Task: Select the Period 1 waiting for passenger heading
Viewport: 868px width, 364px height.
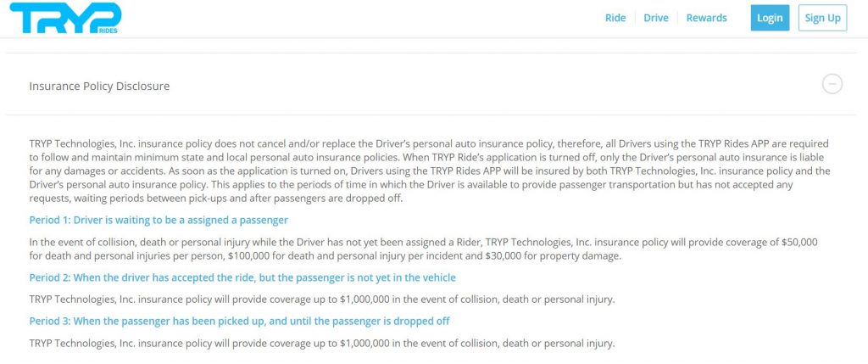Action: (159, 220)
